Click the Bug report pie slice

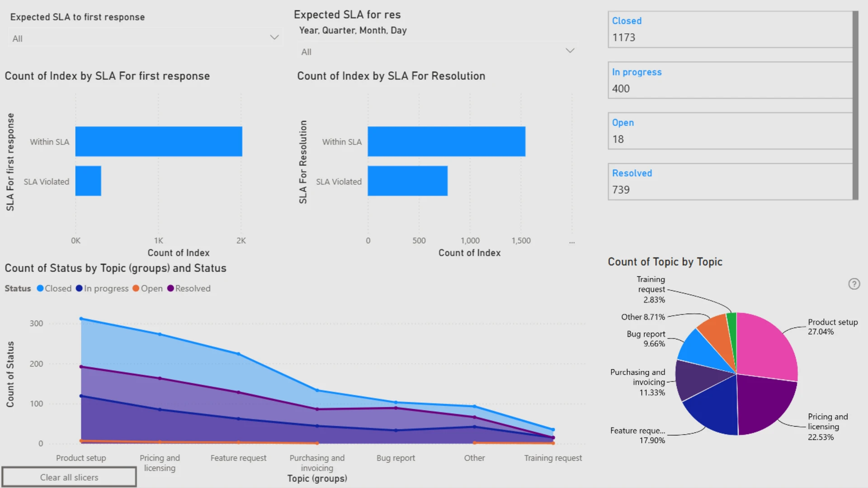click(701, 352)
